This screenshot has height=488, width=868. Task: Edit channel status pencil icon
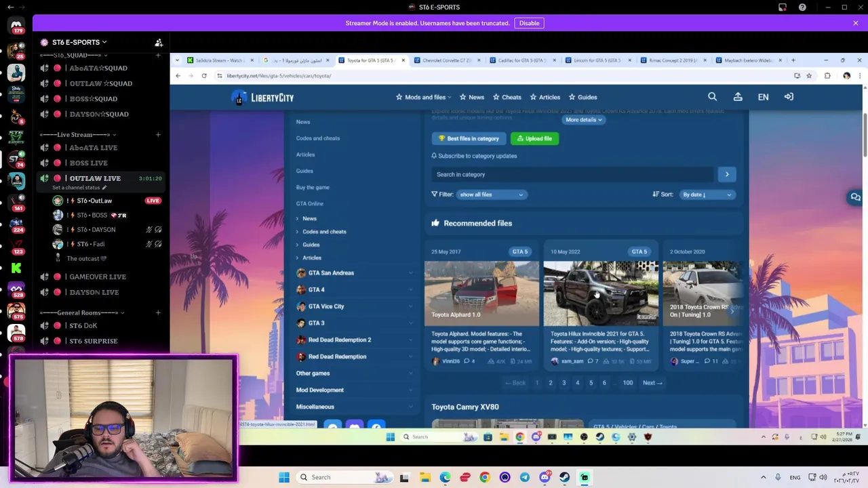click(104, 188)
